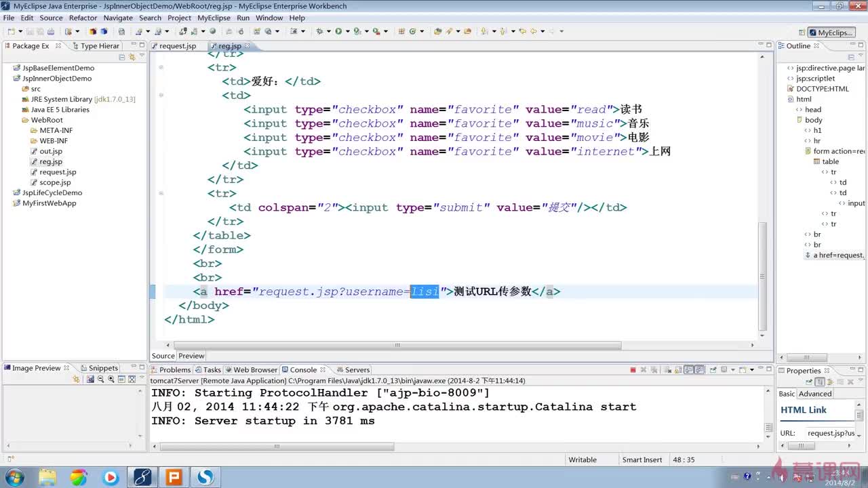The height and width of the screenshot is (488, 868).
Task: Minimize the Console view panel
Action: pos(761,368)
